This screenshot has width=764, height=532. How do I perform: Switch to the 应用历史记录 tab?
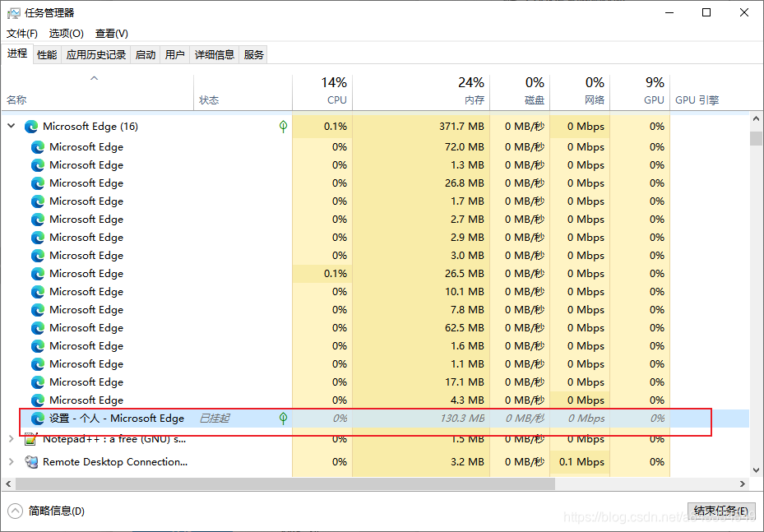pyautogui.click(x=96, y=55)
